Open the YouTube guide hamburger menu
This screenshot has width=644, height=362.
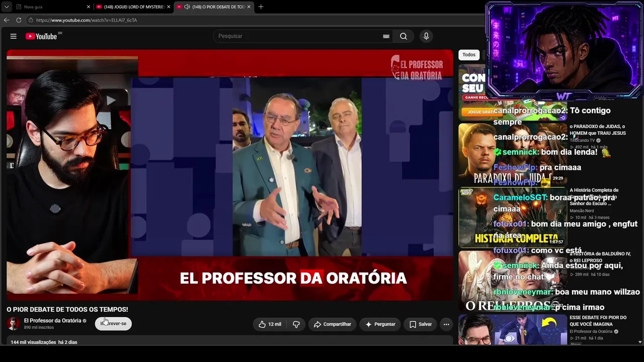(x=14, y=36)
